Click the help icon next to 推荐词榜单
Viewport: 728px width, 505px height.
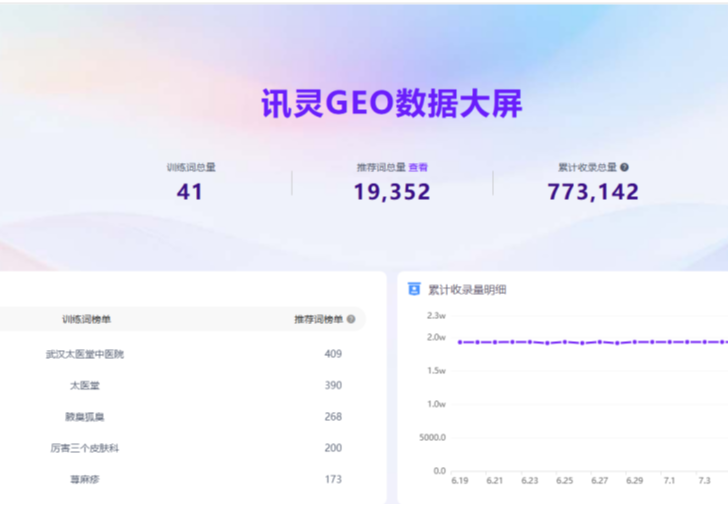[351, 319]
